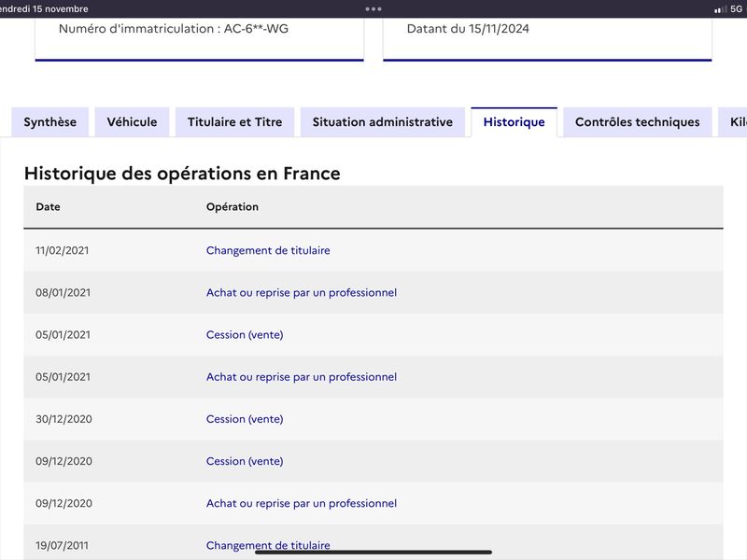Click Cession (vente) dated 30/12/2020

[245, 419]
